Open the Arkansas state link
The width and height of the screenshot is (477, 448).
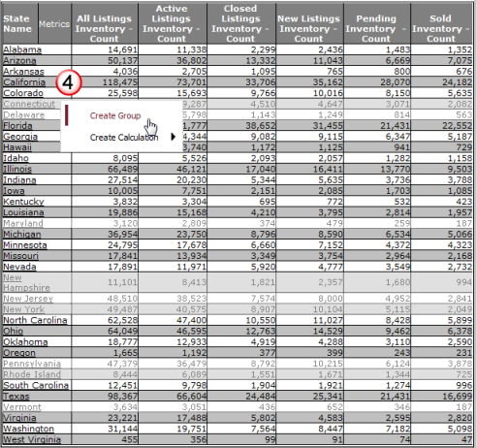[x=23, y=71]
